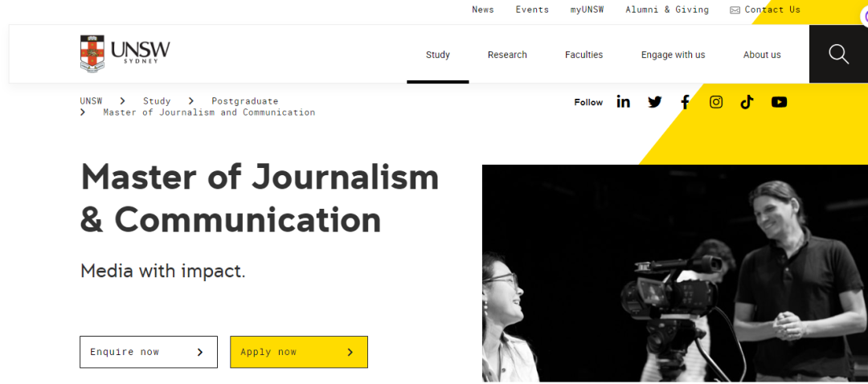Go to Postgraduate breadcrumb link
Image resolution: width=868 pixels, height=384 pixels.
click(244, 101)
